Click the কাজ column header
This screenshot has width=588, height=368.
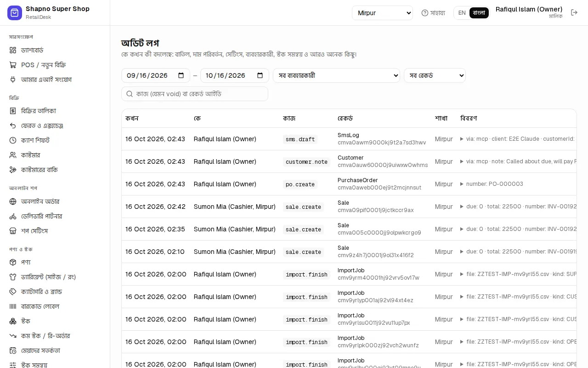pyautogui.click(x=289, y=118)
